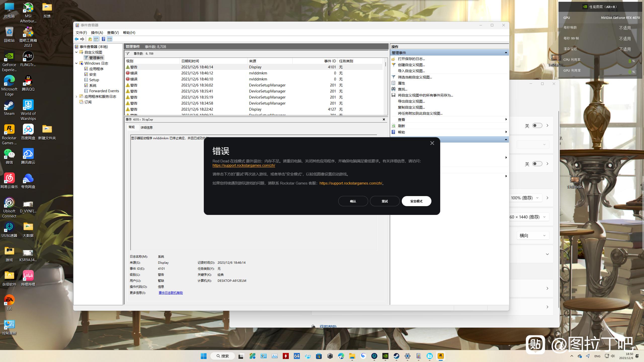This screenshot has height=362, width=644.
Task: Open MSI Afterburner desktop shortcut
Action: tap(28, 13)
